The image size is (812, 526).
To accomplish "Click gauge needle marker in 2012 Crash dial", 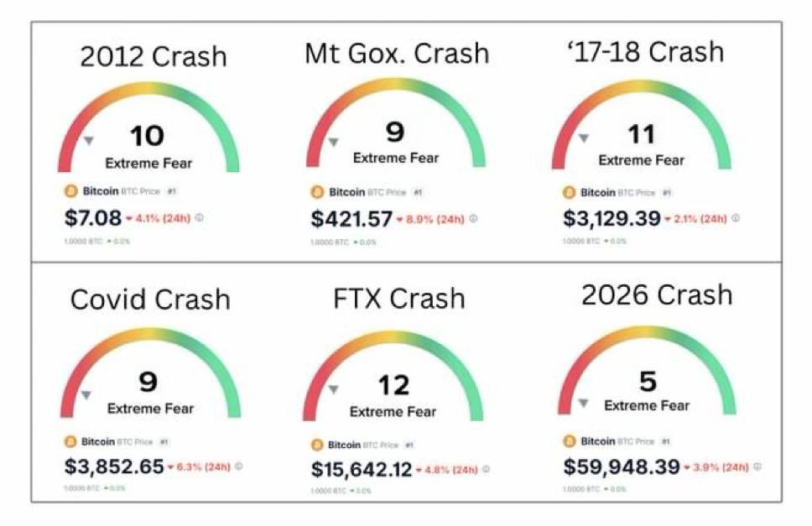I will click(x=89, y=141).
